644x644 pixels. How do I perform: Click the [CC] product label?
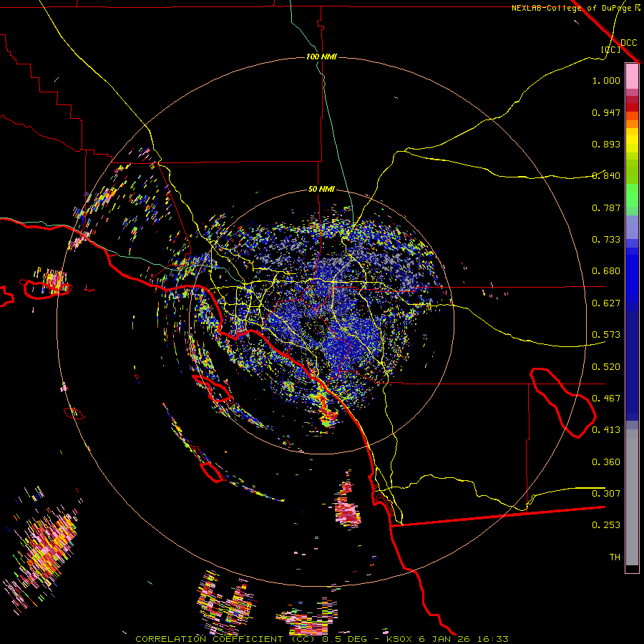click(610, 49)
